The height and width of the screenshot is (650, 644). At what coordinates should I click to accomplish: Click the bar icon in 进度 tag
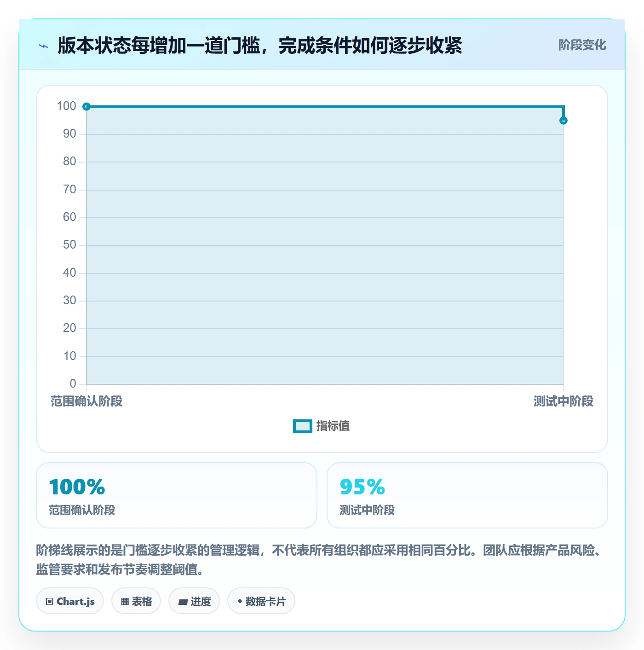(x=183, y=602)
